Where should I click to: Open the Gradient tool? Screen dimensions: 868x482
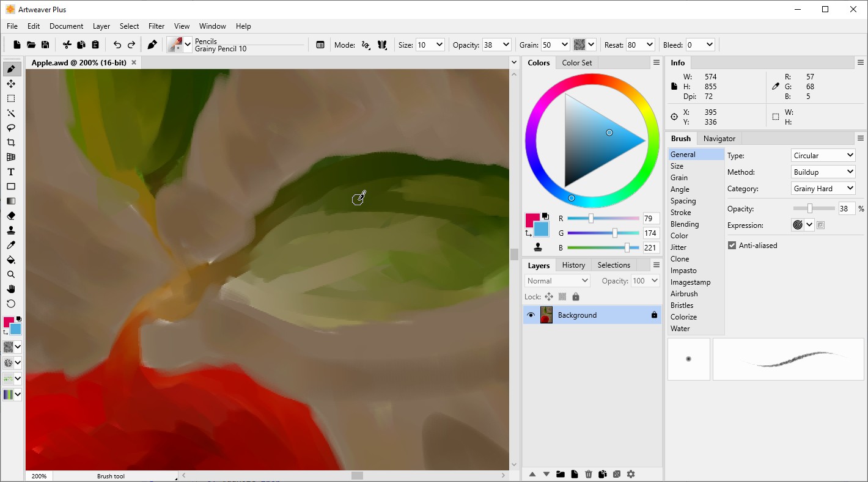pos(11,201)
